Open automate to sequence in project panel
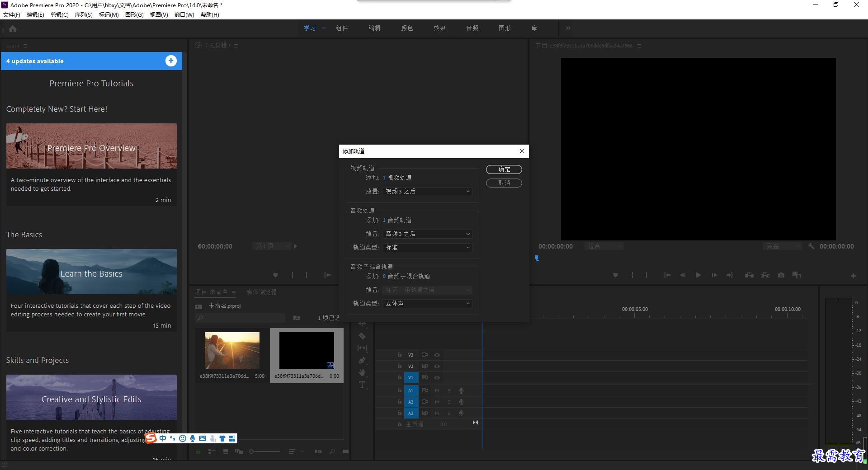The image size is (868, 470). pos(318,451)
